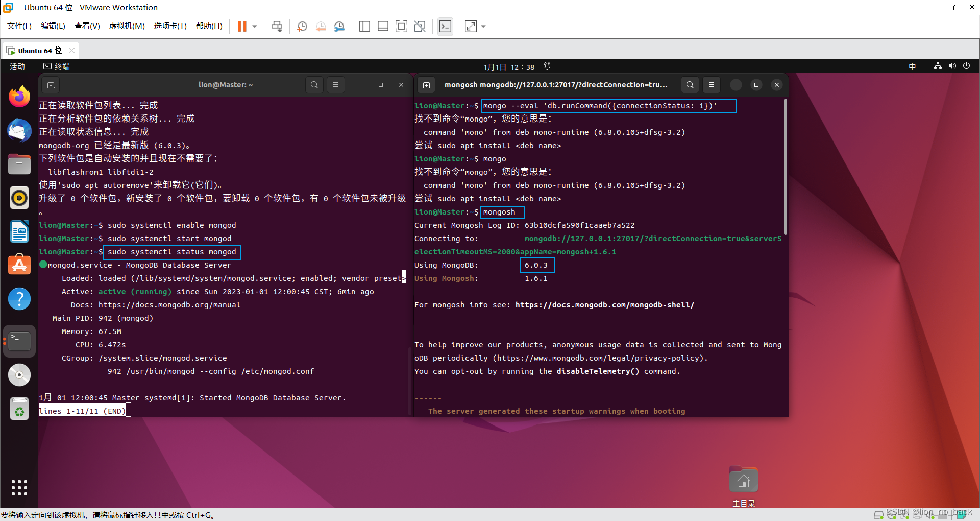The height and width of the screenshot is (521, 980).
Task: Open the 文件(F) menu
Action: click(19, 26)
